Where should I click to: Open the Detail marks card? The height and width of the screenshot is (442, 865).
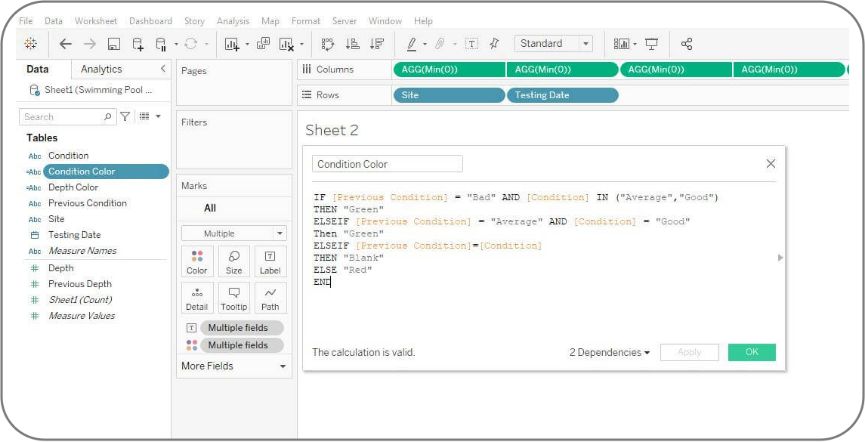click(x=197, y=298)
